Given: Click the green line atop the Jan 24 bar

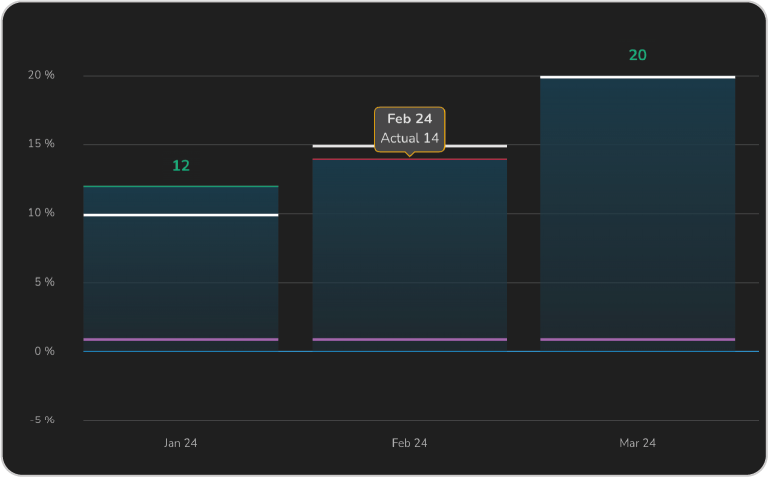Looking at the screenshot, I should pyautogui.click(x=181, y=186).
